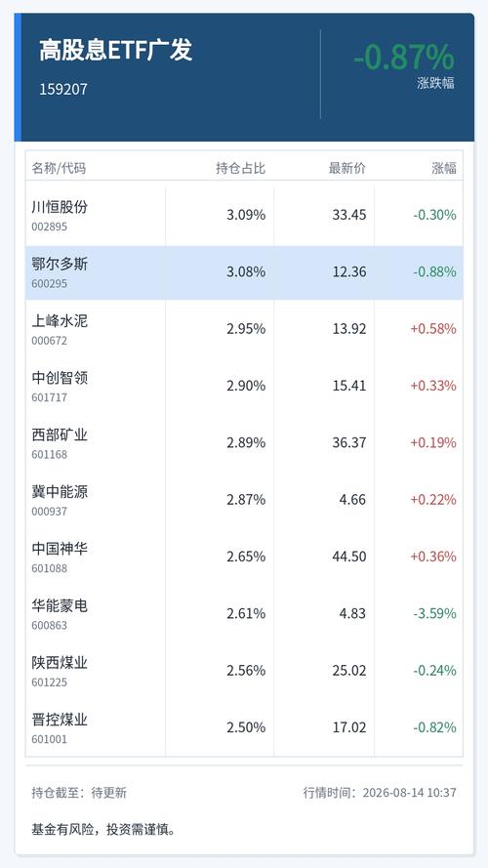Select the 冀中能源 holding row
This screenshot has width=488, height=868.
[244, 500]
